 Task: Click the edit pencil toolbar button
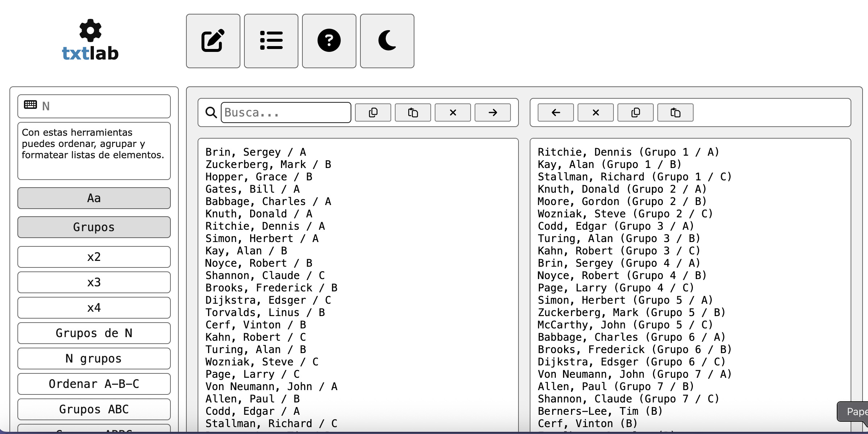[x=213, y=41]
